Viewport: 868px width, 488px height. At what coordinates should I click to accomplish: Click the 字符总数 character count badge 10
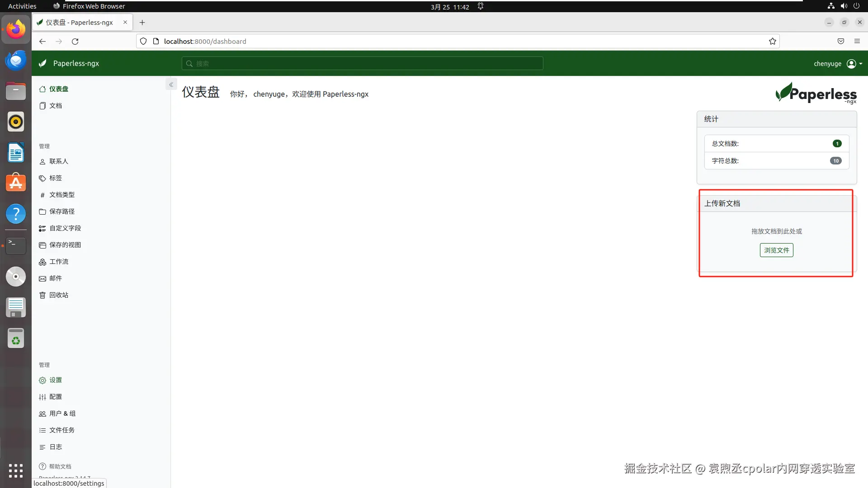coord(836,160)
